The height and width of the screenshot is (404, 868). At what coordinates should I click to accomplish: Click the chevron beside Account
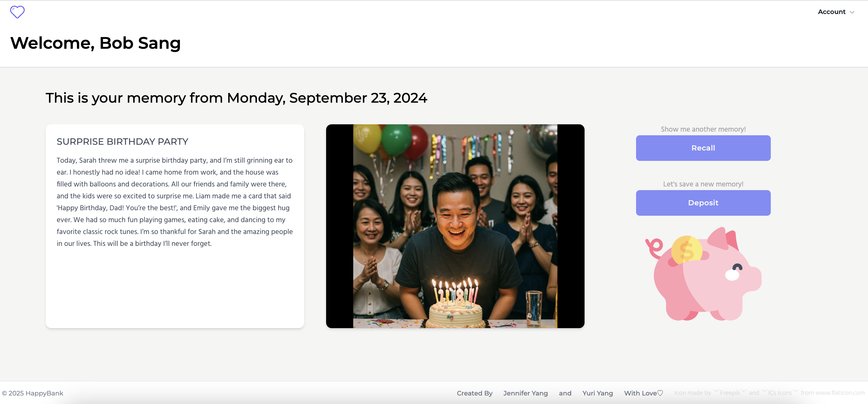pos(852,12)
